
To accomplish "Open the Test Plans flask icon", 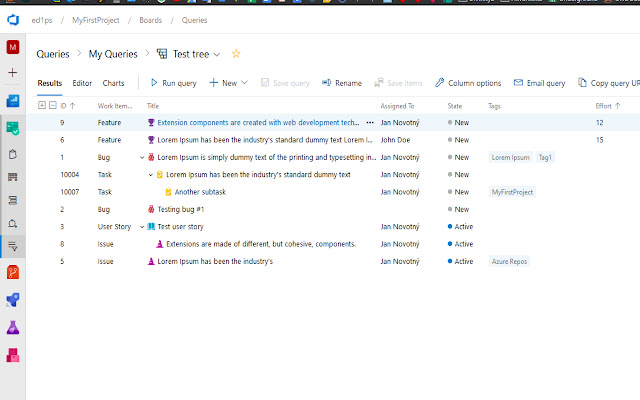I will [x=13, y=327].
